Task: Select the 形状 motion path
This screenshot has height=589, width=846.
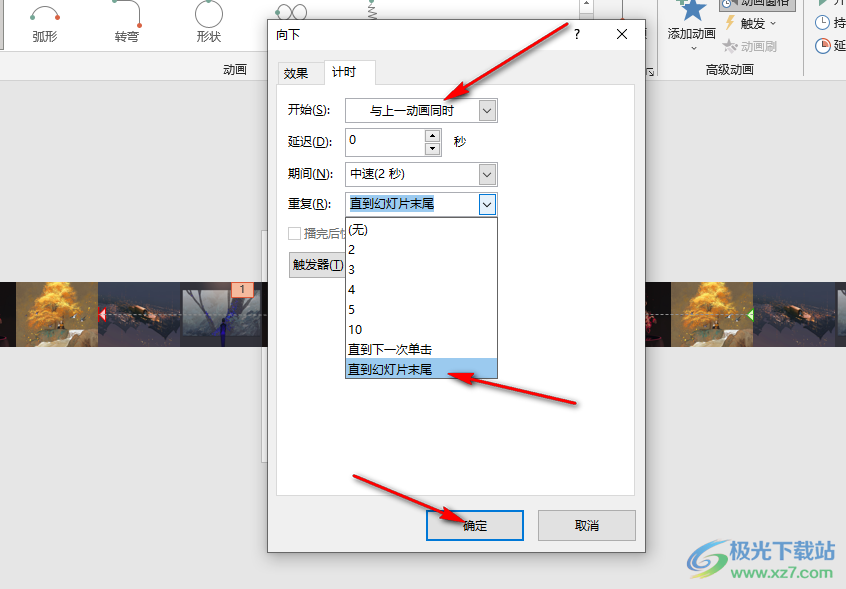Action: coord(209,23)
